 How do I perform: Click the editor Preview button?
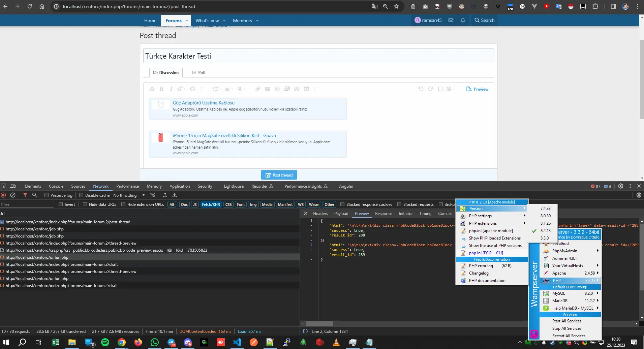tap(477, 89)
